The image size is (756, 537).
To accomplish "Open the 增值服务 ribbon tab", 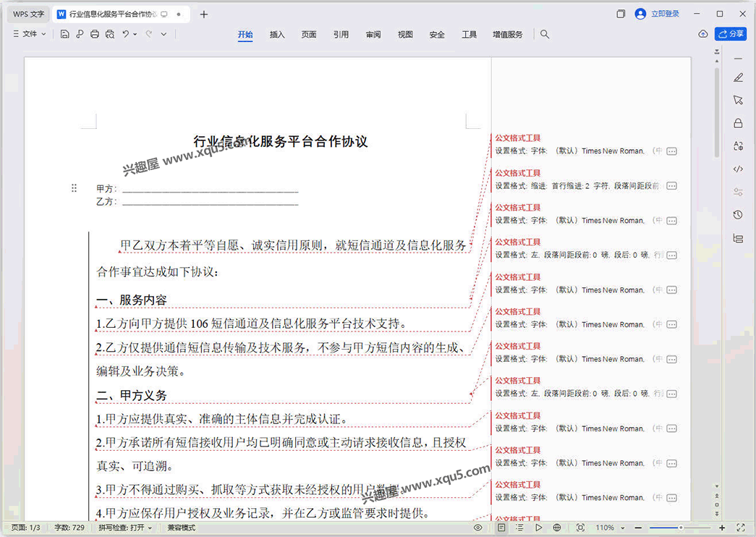I will 508,34.
